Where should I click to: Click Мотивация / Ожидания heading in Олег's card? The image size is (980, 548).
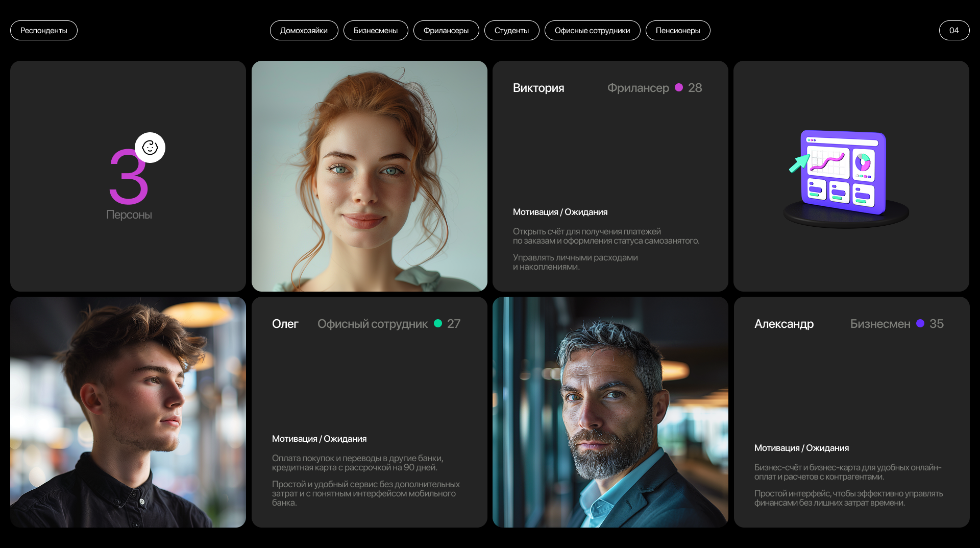[319, 439]
